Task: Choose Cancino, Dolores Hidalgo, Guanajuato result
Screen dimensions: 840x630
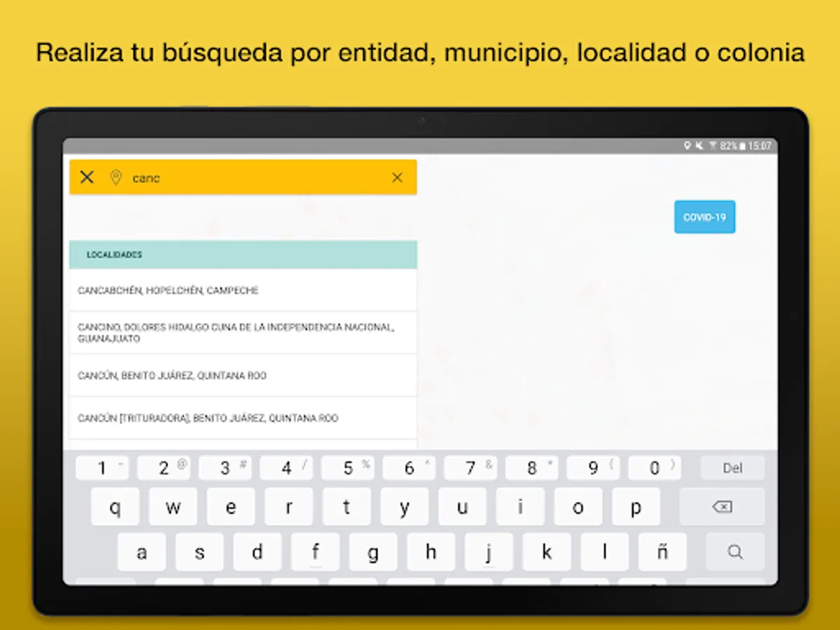Action: pyautogui.click(x=243, y=333)
